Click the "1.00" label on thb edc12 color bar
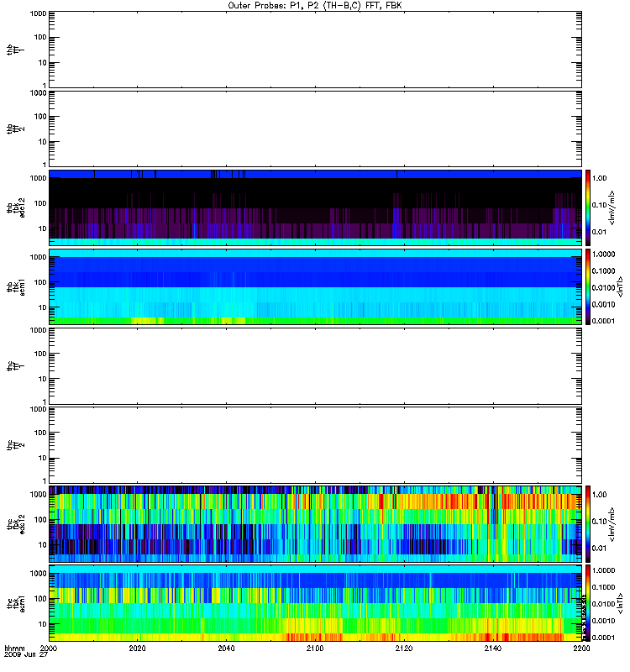The height and width of the screenshot is (672, 630). pyautogui.click(x=600, y=178)
